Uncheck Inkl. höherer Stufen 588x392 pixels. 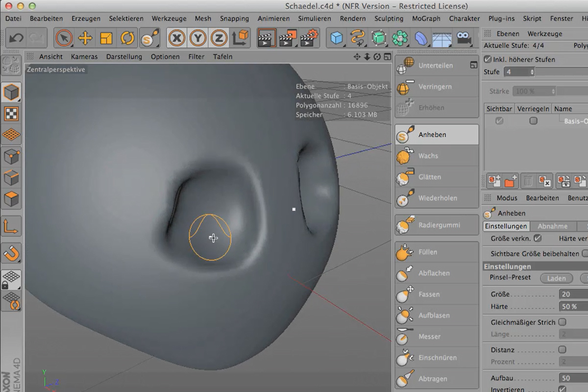pos(487,59)
